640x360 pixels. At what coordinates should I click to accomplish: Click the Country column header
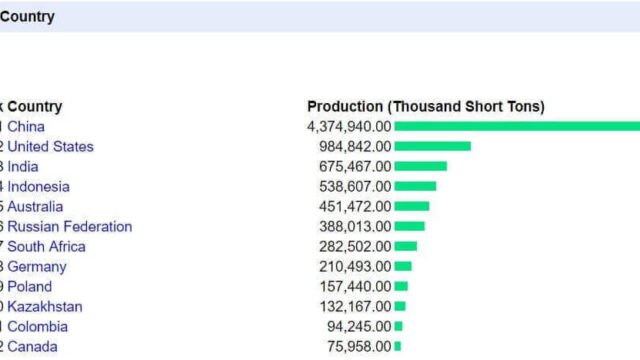35,107
